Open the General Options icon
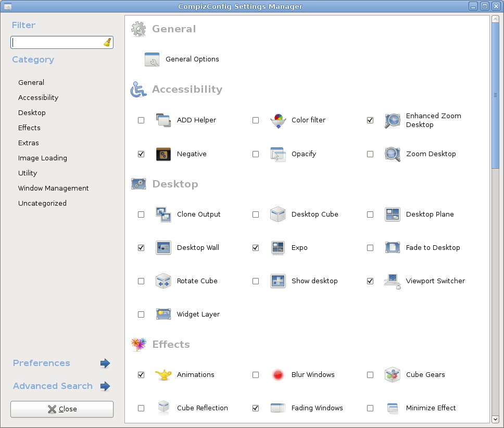The width and height of the screenshot is (504, 428). pyautogui.click(x=152, y=59)
